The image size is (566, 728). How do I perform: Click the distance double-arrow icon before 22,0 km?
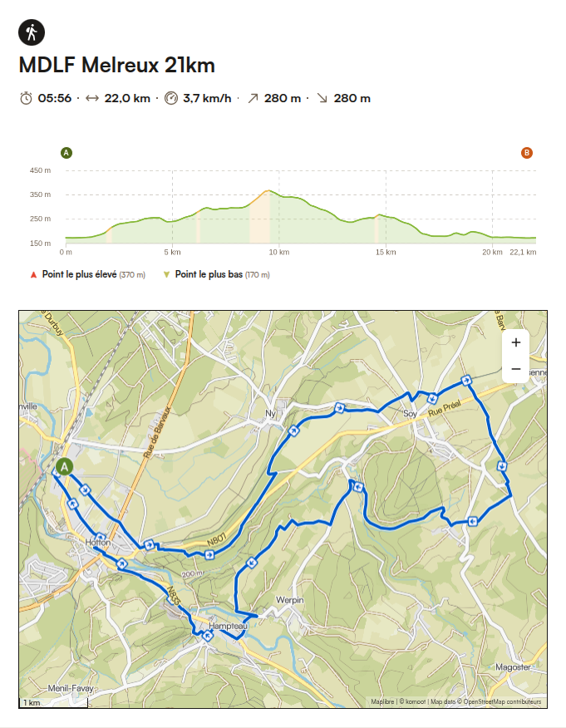coord(93,96)
